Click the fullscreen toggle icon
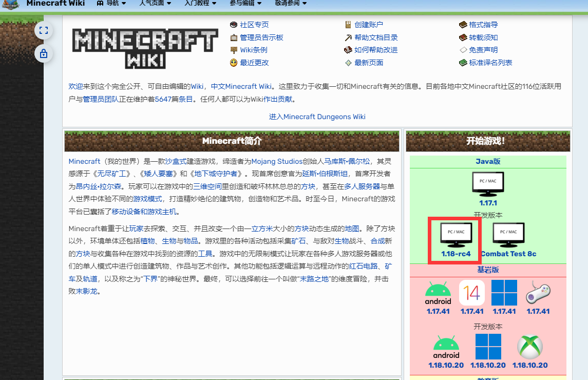 click(x=44, y=31)
